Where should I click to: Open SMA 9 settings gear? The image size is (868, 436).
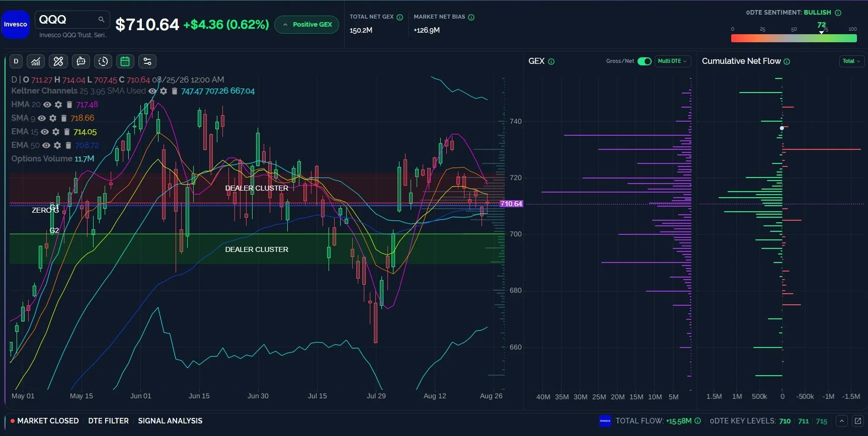53,118
